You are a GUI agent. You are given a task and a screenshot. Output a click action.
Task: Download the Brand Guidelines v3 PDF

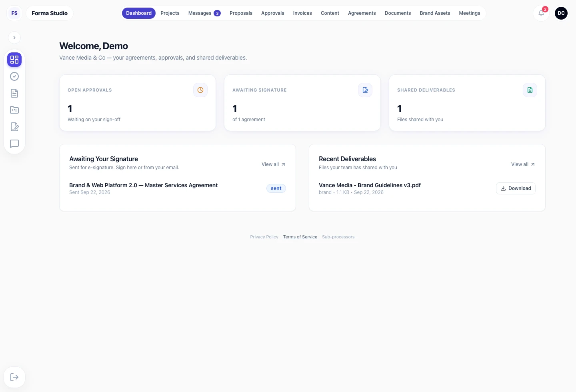coord(516,188)
